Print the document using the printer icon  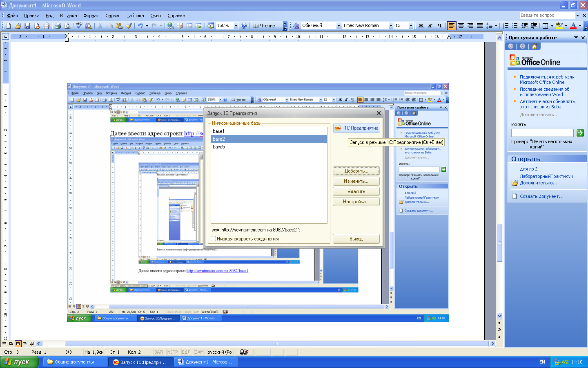[58, 26]
